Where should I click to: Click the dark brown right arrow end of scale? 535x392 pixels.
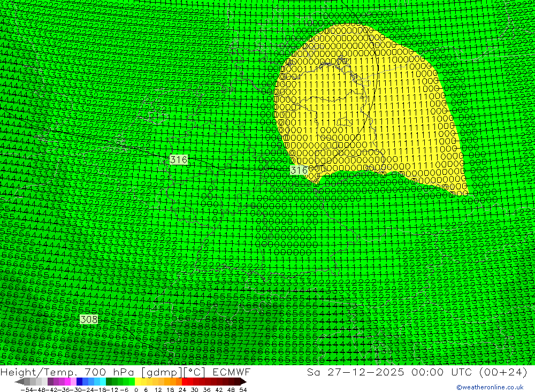243,381
